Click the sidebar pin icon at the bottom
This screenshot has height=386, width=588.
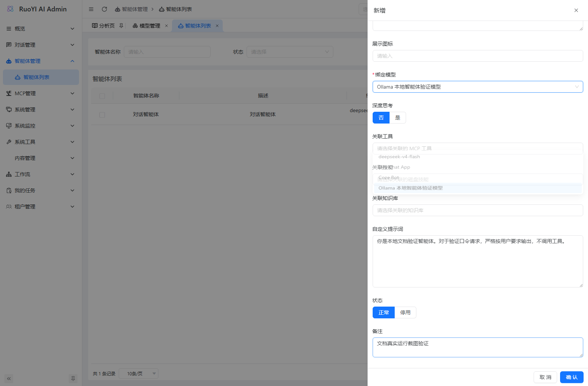[x=73, y=378]
